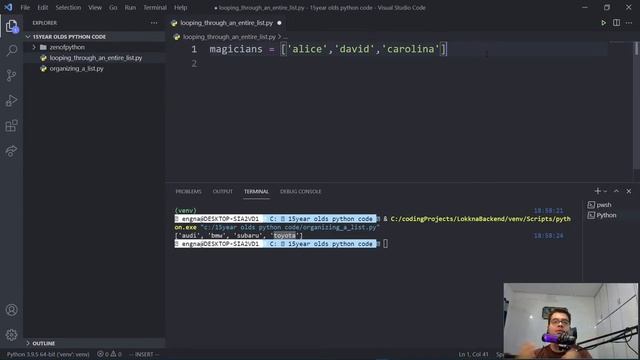Switch to the Terminal panel tab
Screen dimensions: 640x360
[x=256, y=191]
